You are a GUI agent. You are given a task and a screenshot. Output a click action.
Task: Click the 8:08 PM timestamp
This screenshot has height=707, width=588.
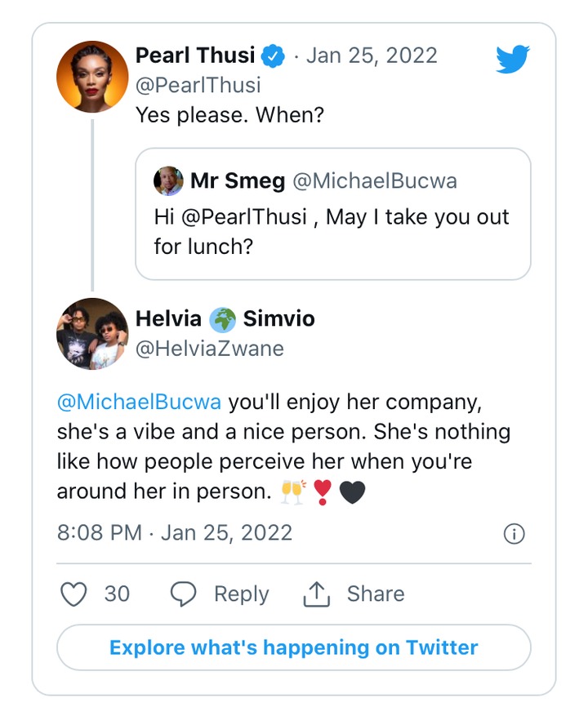point(99,533)
